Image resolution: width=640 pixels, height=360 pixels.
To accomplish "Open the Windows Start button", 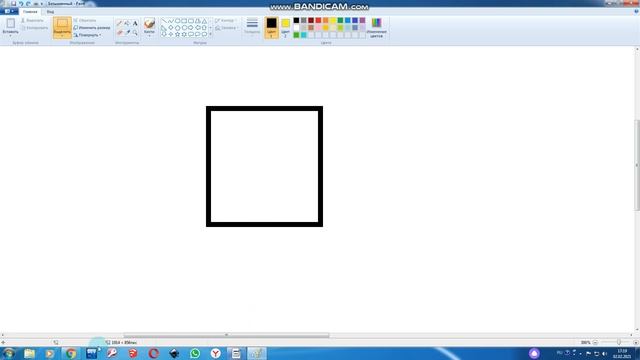I will point(9,353).
